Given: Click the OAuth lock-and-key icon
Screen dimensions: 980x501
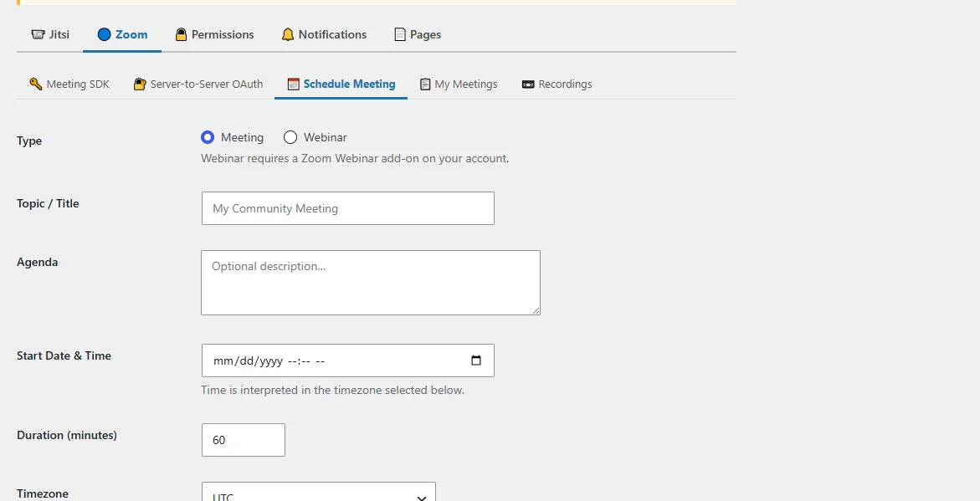Looking at the screenshot, I should coord(140,84).
